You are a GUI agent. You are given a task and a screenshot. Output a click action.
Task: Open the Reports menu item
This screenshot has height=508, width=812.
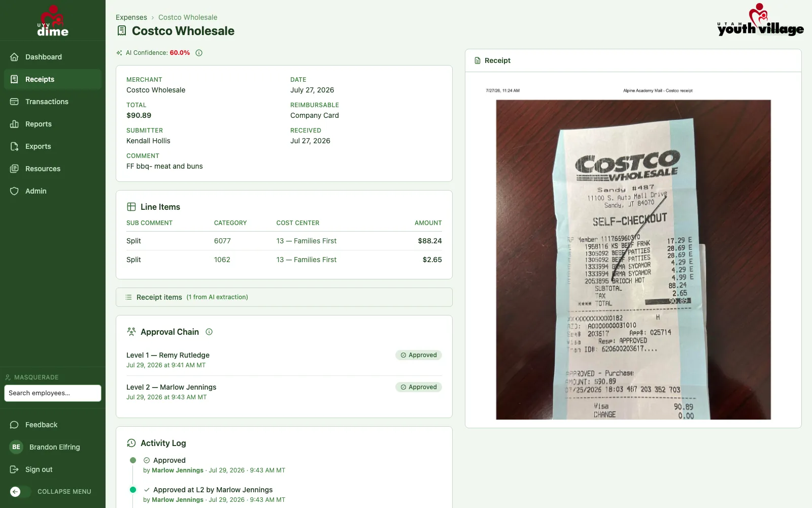click(x=53, y=124)
